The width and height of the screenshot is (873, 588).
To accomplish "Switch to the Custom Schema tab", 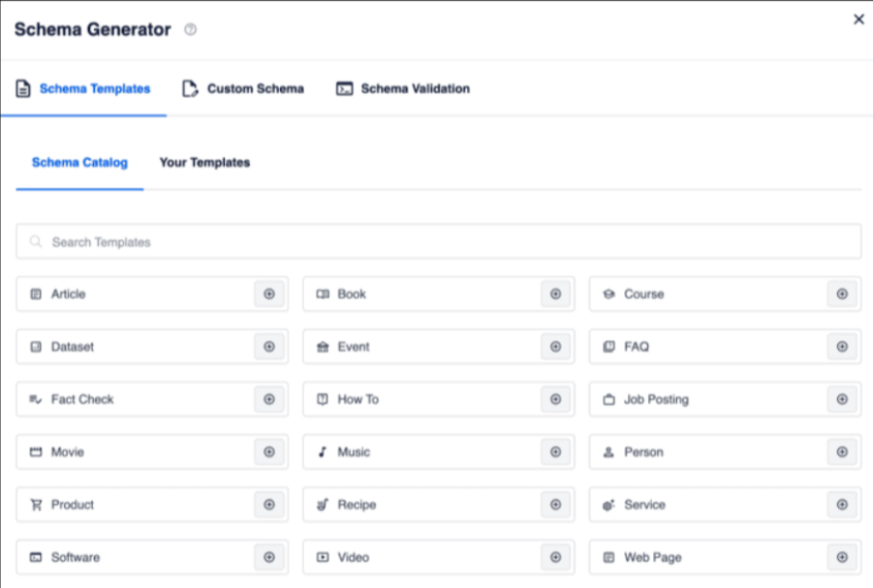I will [243, 88].
